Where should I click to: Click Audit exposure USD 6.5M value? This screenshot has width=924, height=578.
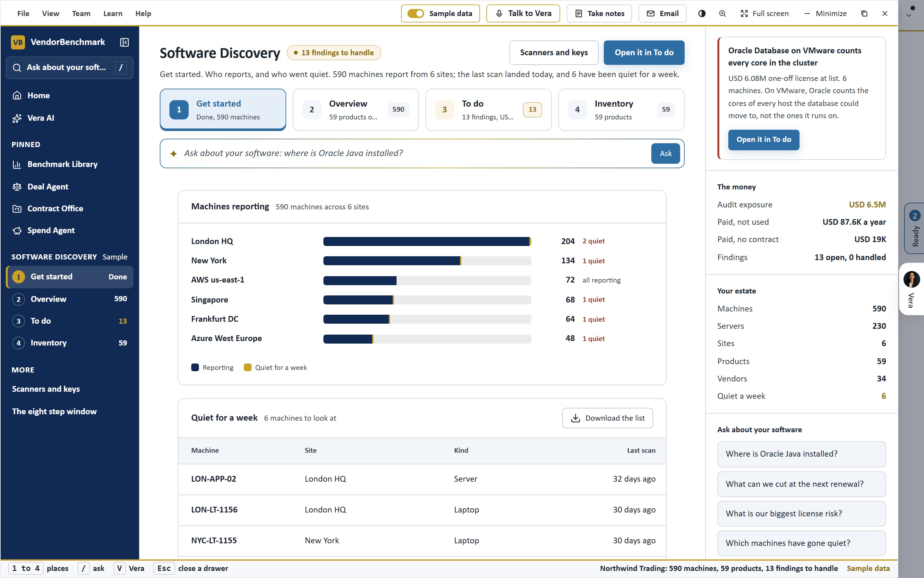[867, 205]
